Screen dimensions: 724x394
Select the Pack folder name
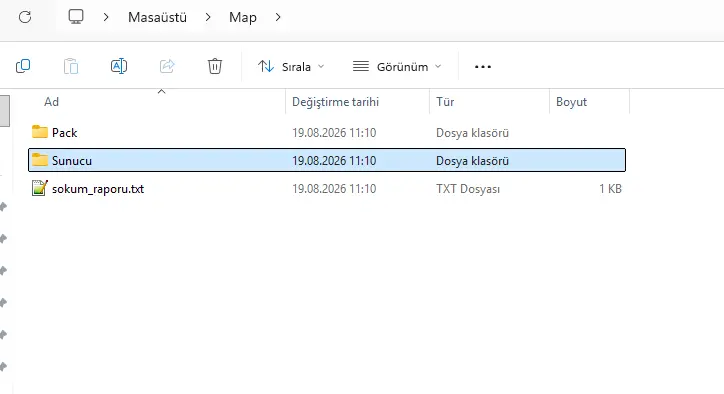(x=65, y=133)
